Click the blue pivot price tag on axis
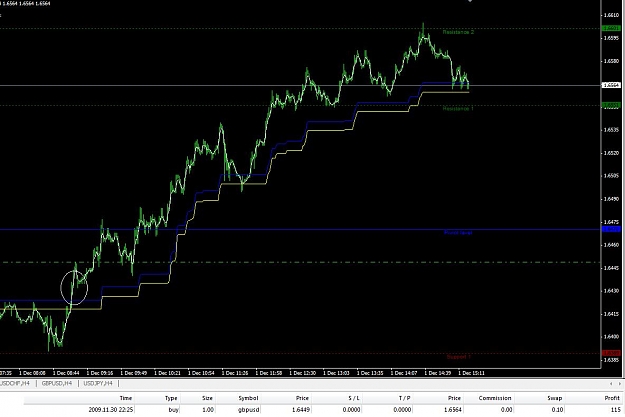Image resolution: width=625 pixels, height=417 pixels. pyautogui.click(x=611, y=229)
